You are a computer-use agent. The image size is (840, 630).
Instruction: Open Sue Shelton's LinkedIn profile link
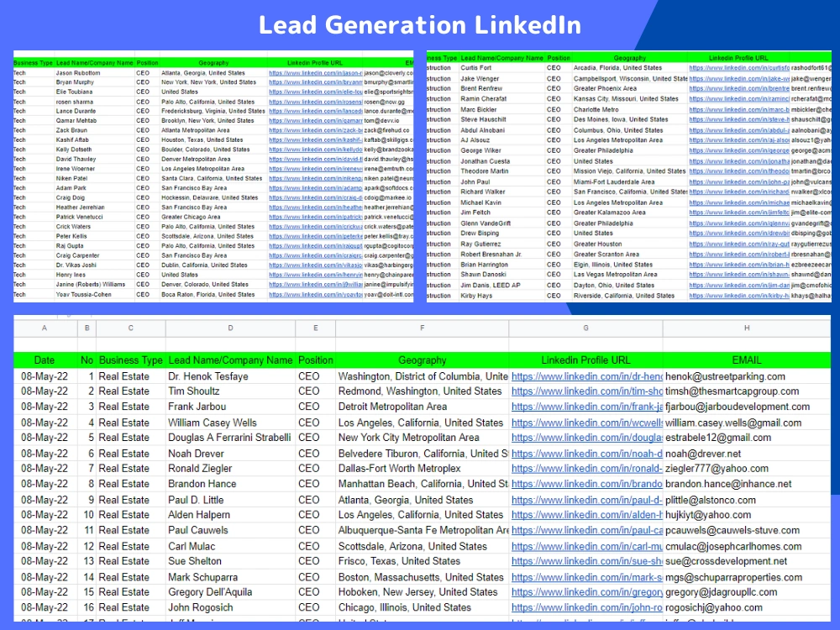(586, 561)
